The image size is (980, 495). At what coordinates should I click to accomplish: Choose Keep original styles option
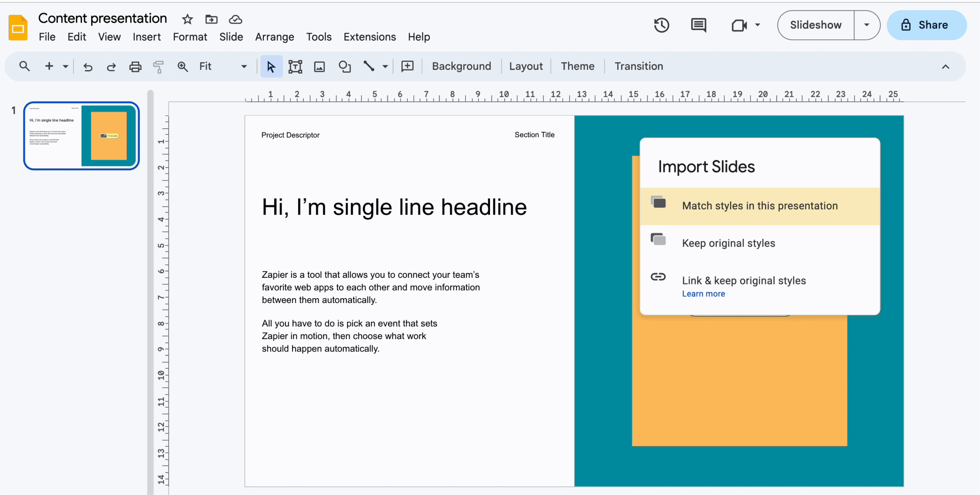coord(728,243)
